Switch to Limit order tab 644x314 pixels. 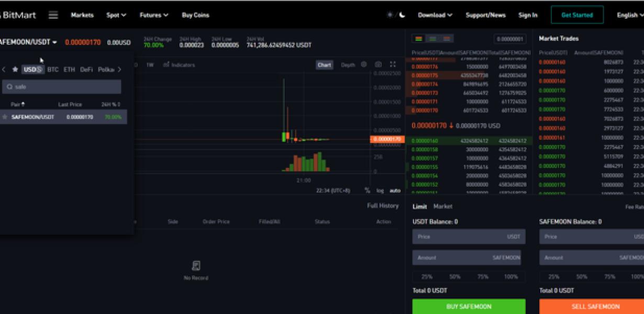pos(419,207)
